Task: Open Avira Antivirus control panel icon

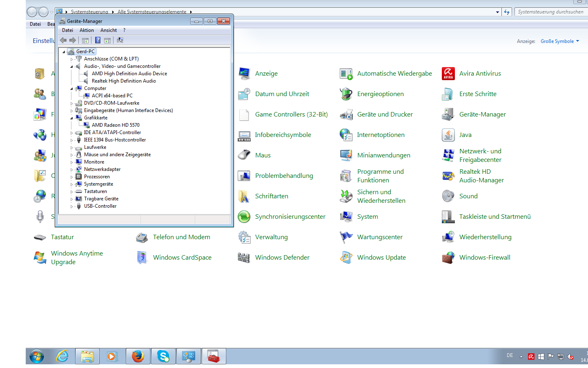Action: coord(448,74)
